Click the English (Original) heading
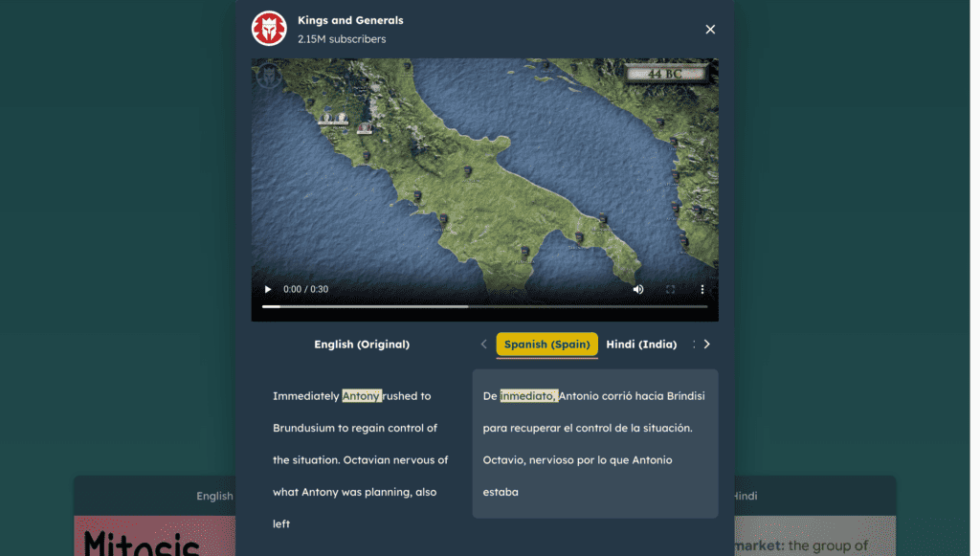 (362, 345)
